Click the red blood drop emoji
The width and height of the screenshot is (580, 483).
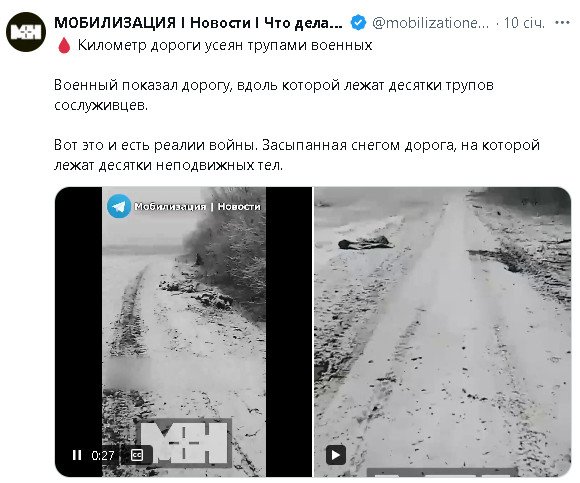pos(64,45)
